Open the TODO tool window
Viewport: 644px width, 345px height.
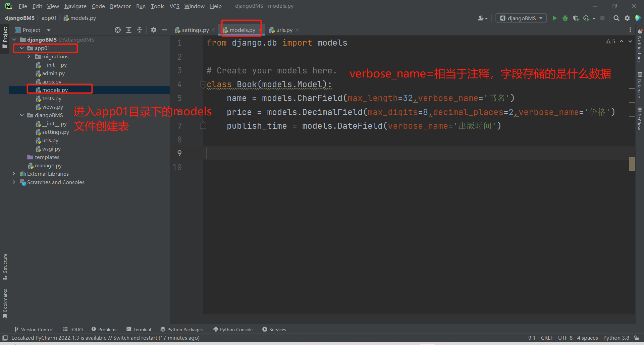pyautogui.click(x=73, y=330)
